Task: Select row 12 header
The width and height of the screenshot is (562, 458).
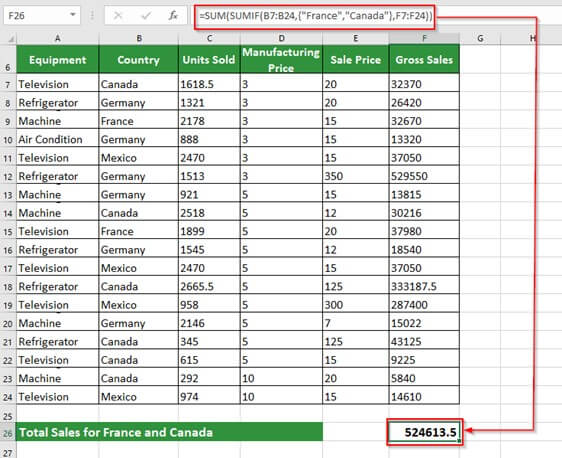Action: [x=8, y=176]
